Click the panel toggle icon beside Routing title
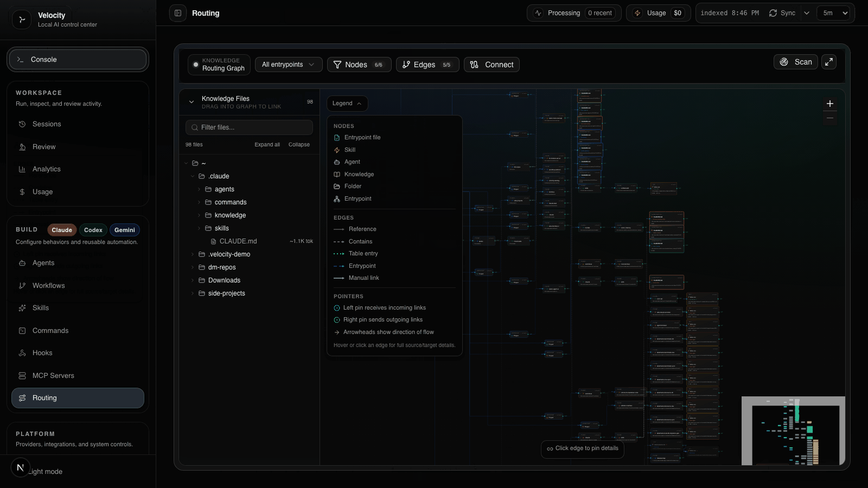Viewport: 868px width, 488px height. 177,12
